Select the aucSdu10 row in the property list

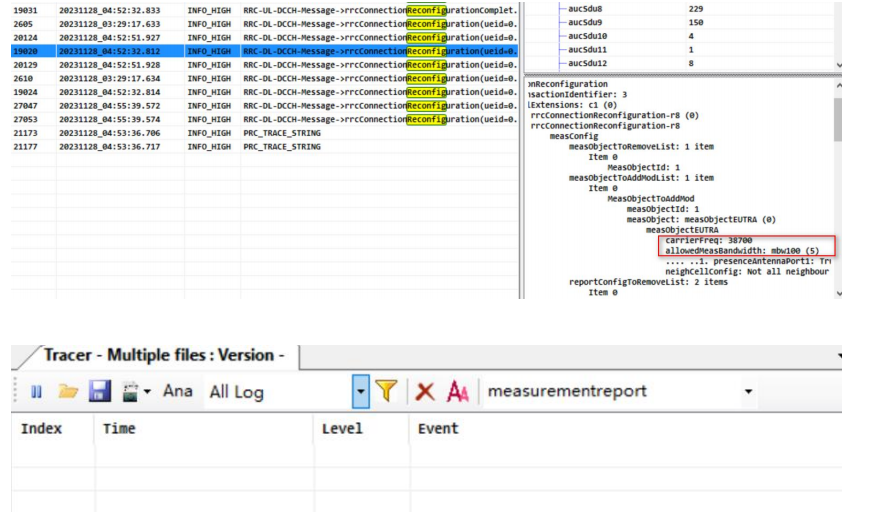(589, 36)
